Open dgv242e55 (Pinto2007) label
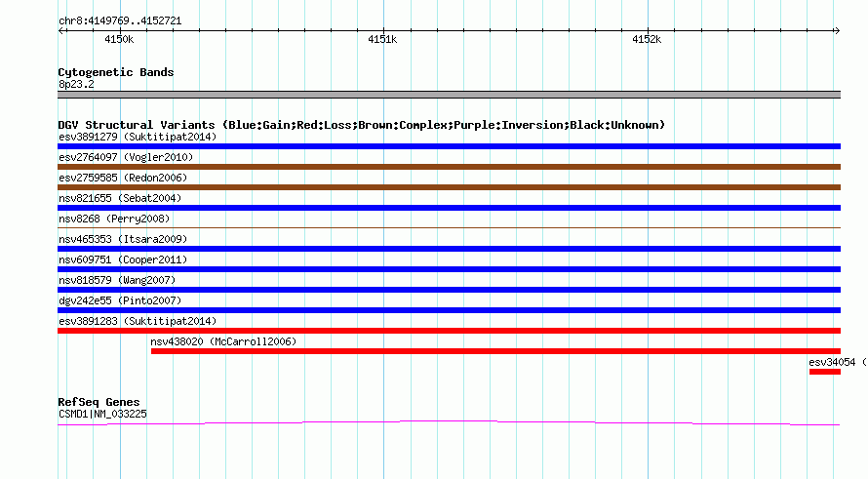This screenshot has height=479, width=868. (x=120, y=300)
